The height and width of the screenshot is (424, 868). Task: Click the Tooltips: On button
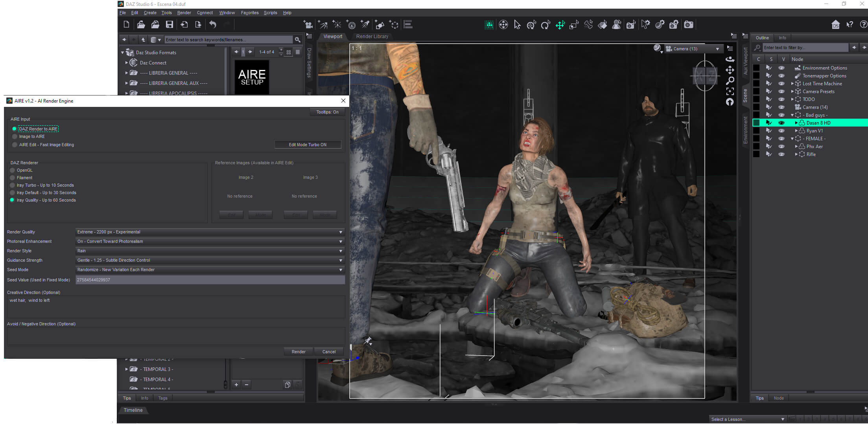tap(327, 112)
